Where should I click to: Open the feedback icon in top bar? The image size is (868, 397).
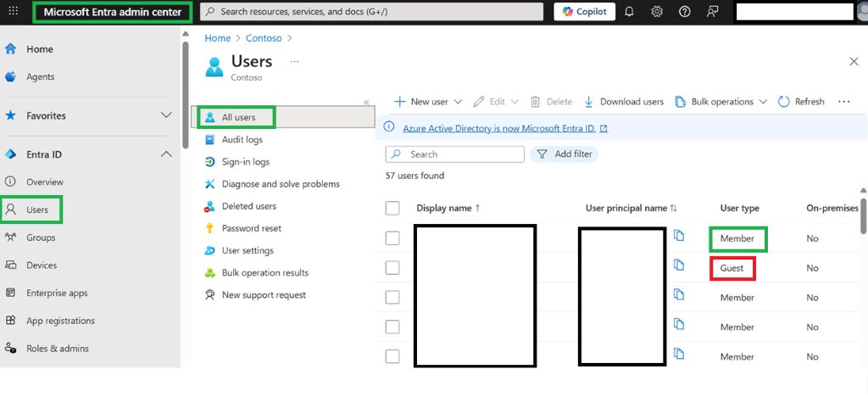[x=712, y=12]
